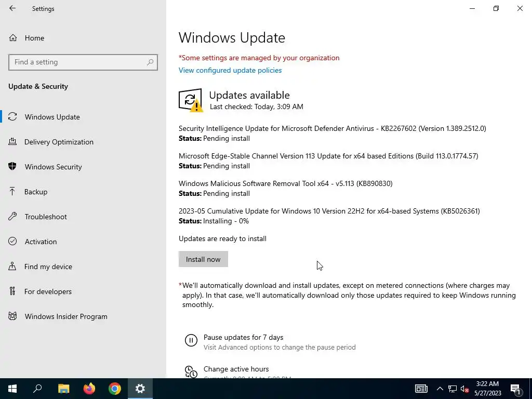
Task: Open taskbar Search
Action: tap(37, 389)
